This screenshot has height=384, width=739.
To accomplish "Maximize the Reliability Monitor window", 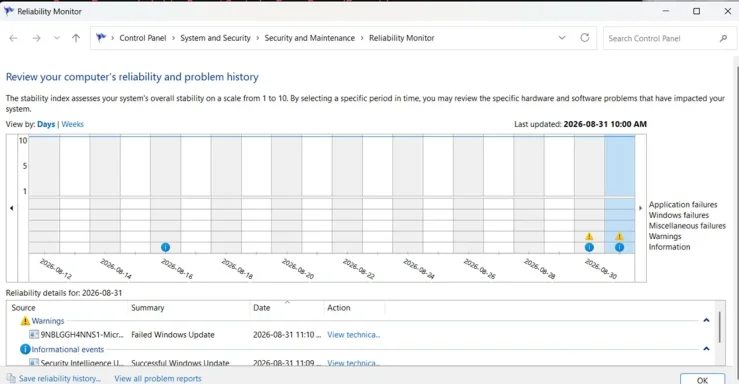I will 696,11.
